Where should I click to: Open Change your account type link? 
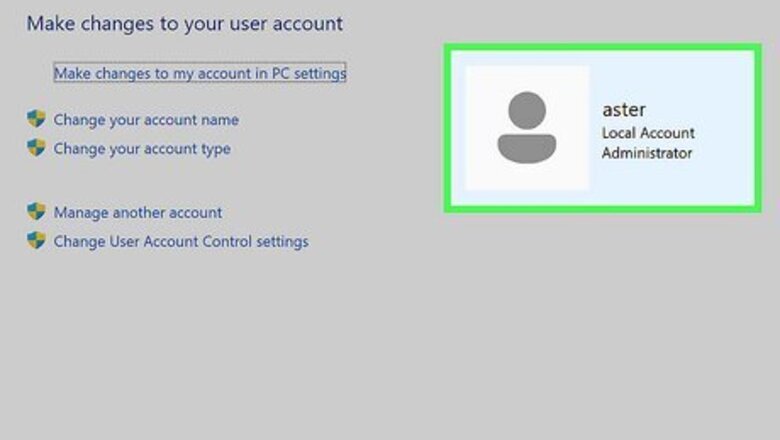[142, 149]
